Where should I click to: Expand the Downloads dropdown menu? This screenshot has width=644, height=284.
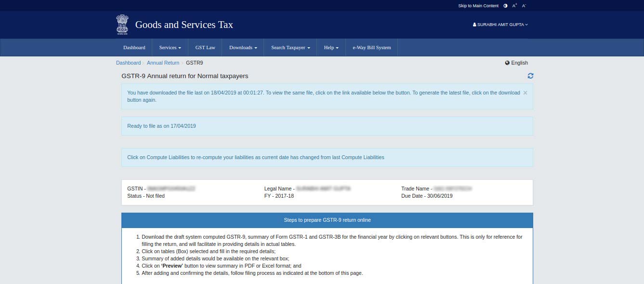point(243,48)
